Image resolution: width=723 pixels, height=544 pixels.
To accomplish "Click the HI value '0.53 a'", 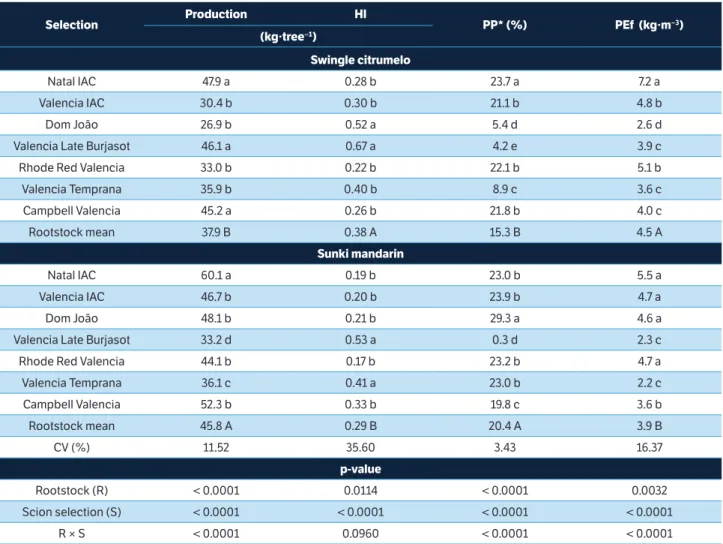I will [x=360, y=340].
